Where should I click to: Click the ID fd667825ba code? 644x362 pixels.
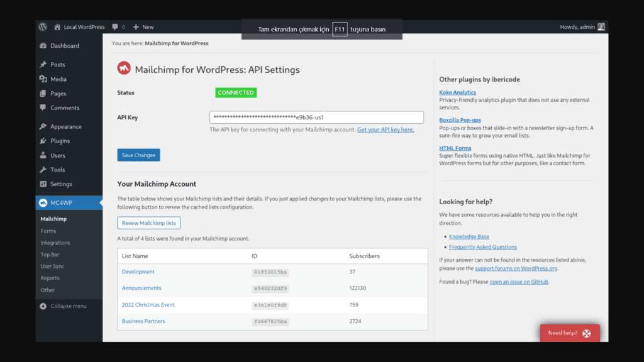click(270, 322)
